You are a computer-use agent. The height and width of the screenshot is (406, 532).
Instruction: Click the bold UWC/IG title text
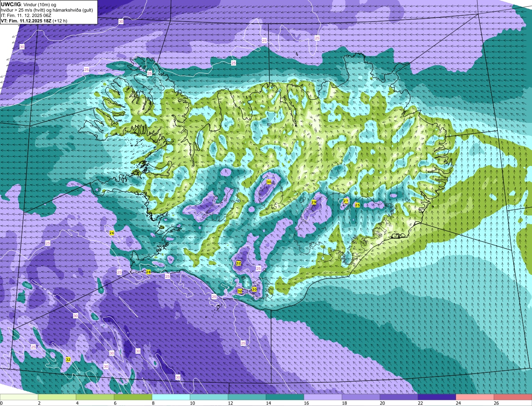click(x=10, y=4)
